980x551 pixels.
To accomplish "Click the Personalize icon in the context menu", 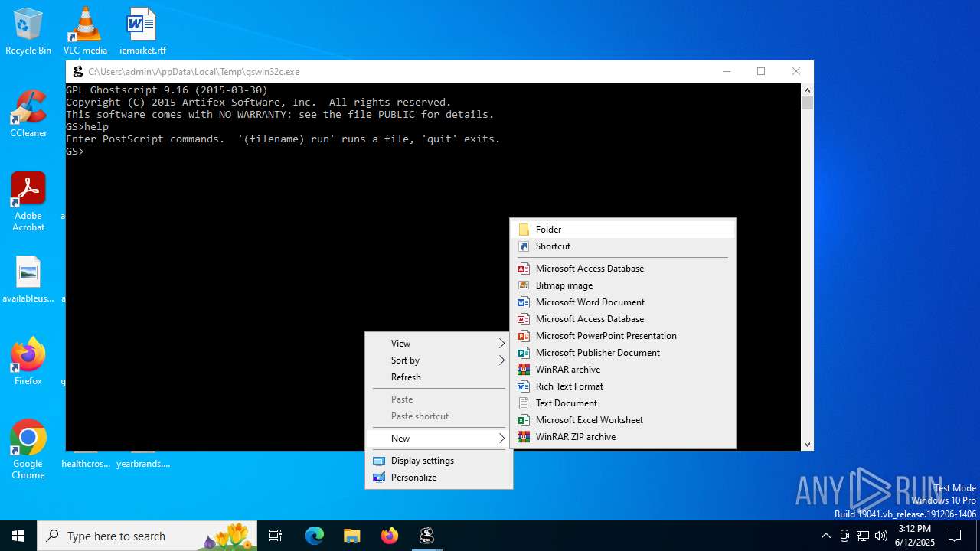I will (x=379, y=478).
